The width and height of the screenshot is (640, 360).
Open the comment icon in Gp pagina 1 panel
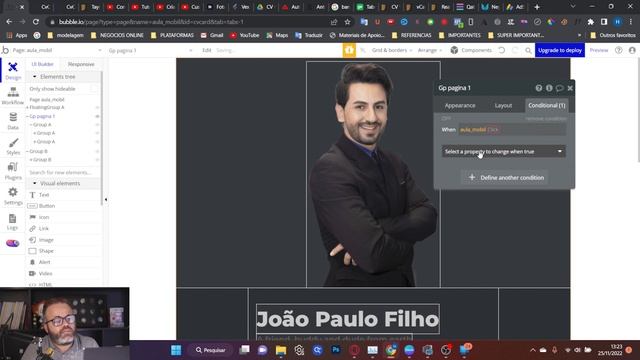(559, 88)
